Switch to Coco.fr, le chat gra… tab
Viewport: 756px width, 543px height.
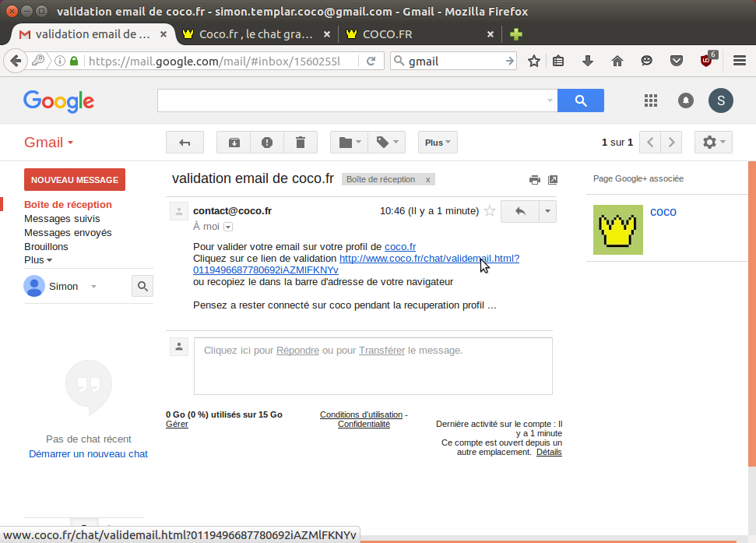[256, 34]
